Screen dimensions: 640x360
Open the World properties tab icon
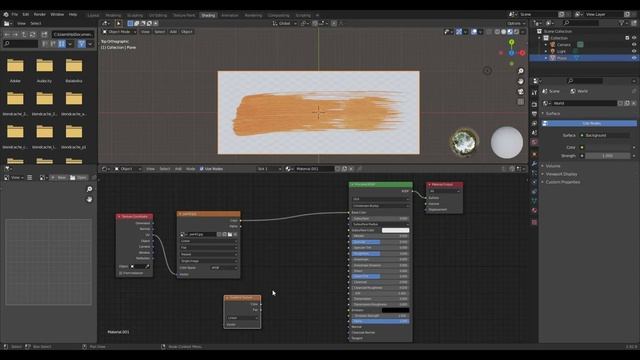(534, 142)
